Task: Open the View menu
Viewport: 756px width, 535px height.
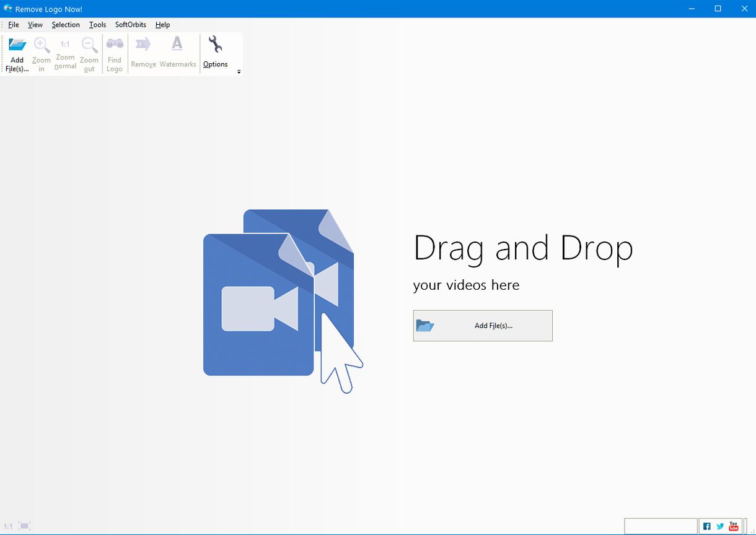Action: point(35,25)
